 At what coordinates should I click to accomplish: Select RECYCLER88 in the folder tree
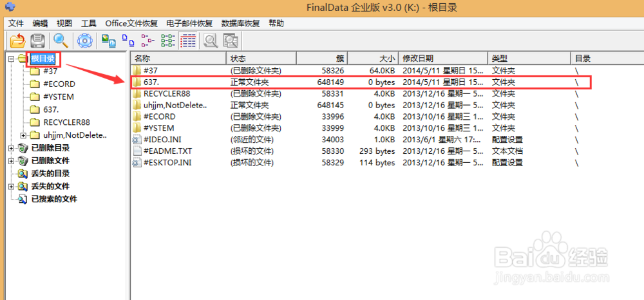(x=66, y=122)
